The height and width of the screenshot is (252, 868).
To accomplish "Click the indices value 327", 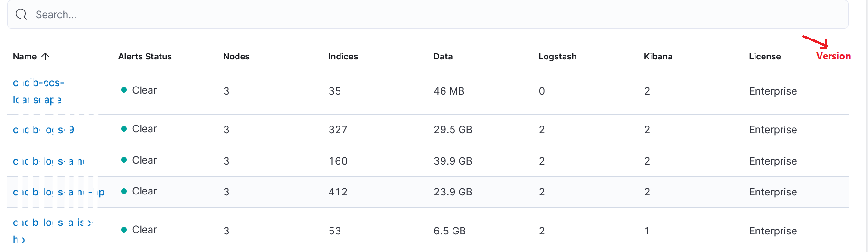I will tap(338, 130).
